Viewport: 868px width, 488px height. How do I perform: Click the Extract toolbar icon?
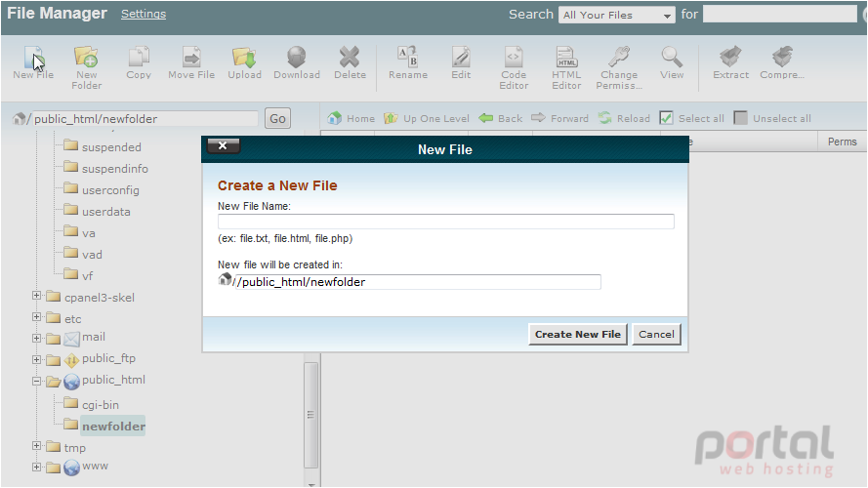[x=730, y=57]
